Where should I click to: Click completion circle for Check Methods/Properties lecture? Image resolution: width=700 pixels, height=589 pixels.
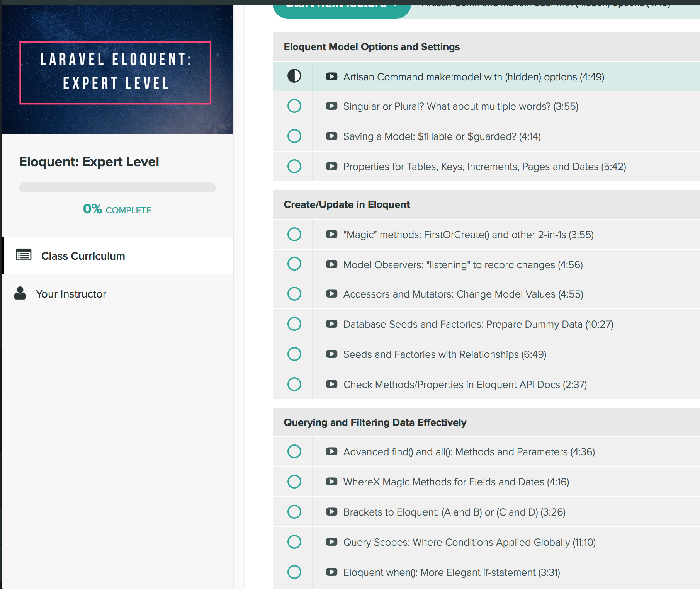click(x=294, y=384)
